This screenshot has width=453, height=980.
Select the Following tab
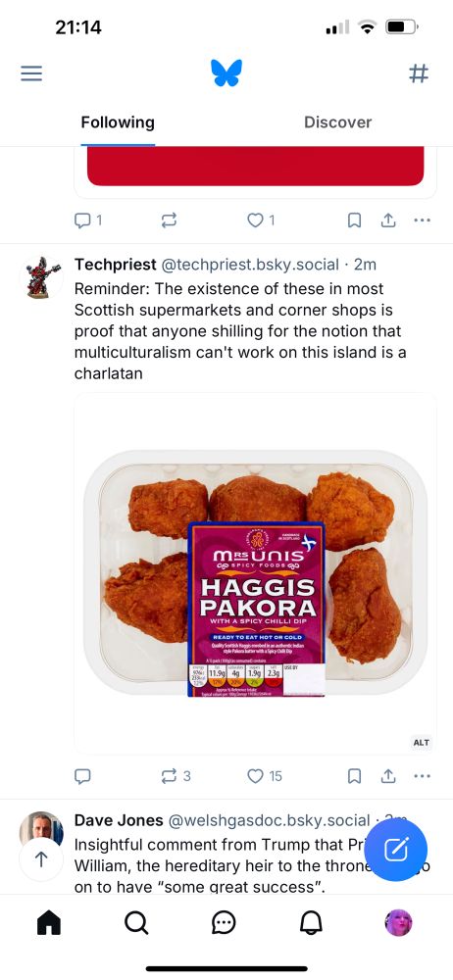coord(118,122)
